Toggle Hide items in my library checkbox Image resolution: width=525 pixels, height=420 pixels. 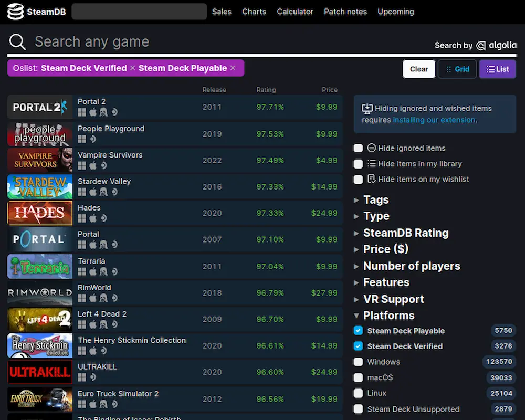(358, 164)
